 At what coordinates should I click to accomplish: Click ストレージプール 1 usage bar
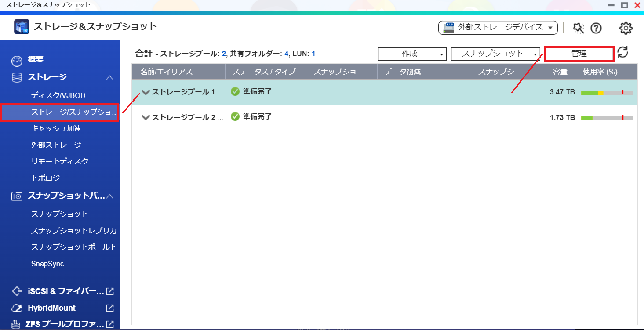(607, 93)
